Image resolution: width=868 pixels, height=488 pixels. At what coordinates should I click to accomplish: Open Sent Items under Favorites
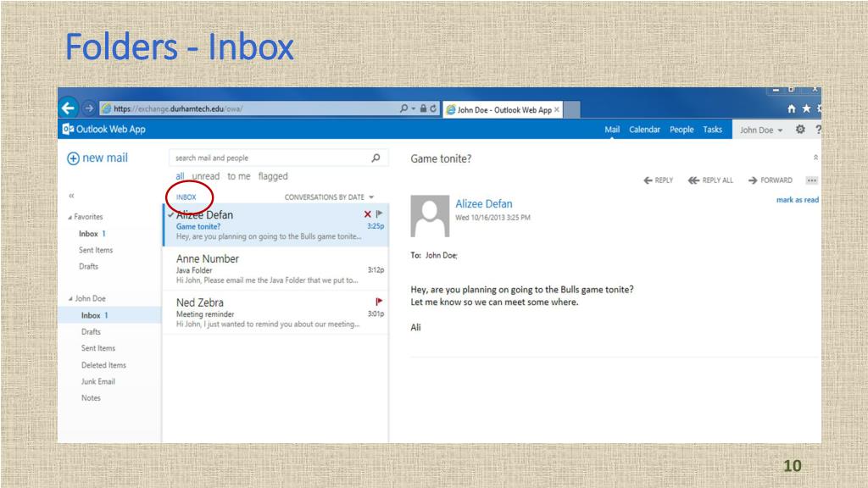click(x=96, y=250)
